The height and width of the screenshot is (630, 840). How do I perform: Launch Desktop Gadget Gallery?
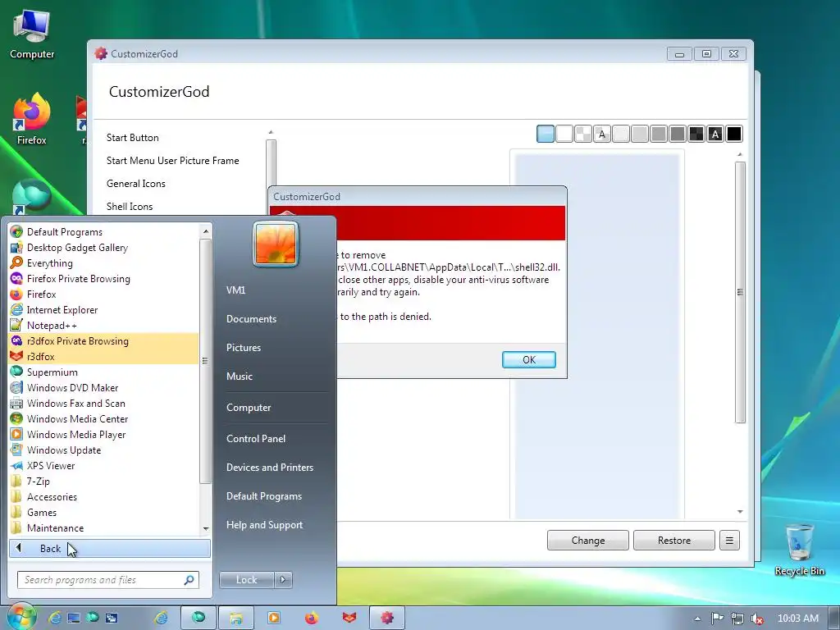click(103, 248)
